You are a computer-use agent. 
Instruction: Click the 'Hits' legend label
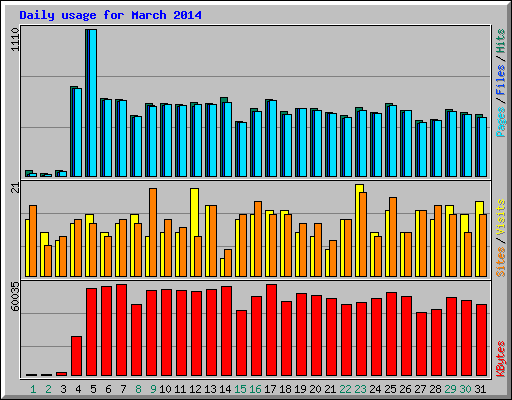[501, 41]
